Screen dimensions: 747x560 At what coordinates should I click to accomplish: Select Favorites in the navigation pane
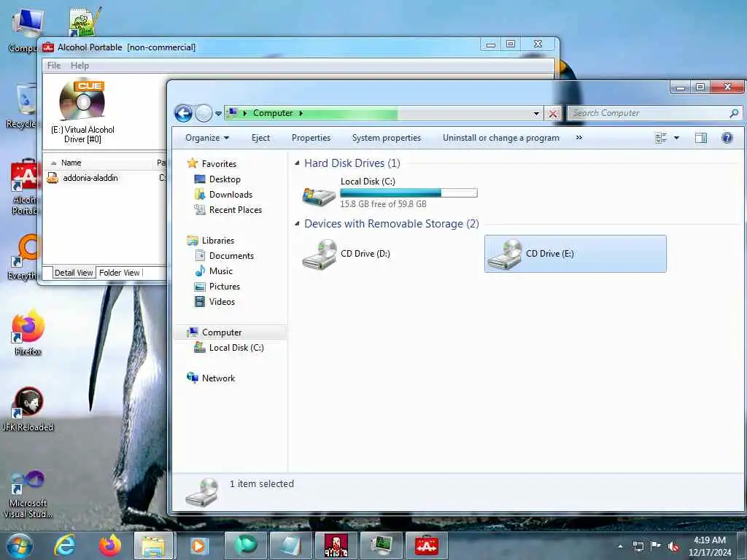(219, 164)
